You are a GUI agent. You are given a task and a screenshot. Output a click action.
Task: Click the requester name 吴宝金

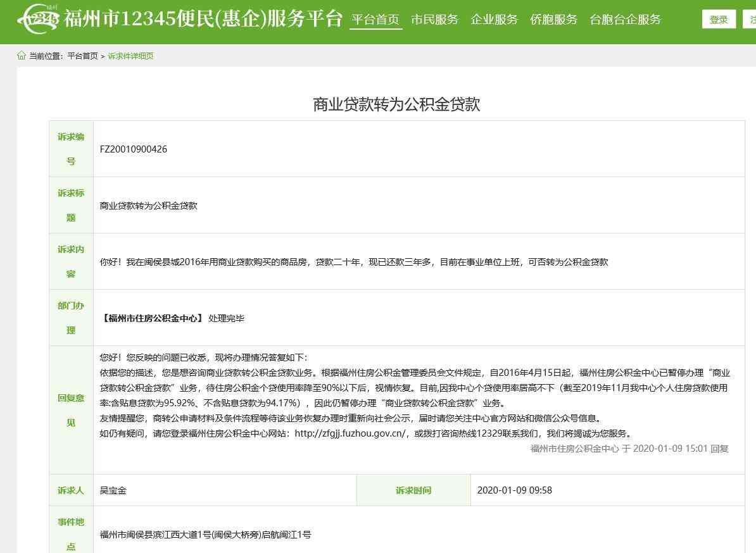113,490
